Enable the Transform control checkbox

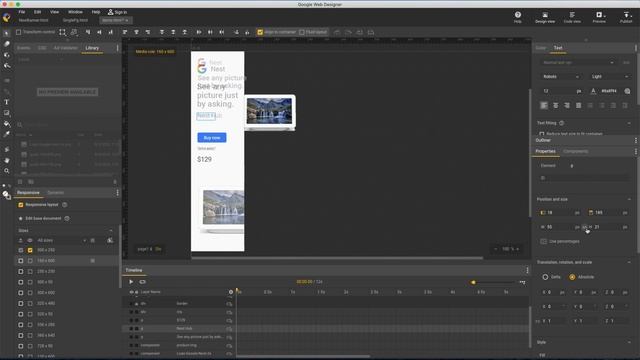coord(18,32)
